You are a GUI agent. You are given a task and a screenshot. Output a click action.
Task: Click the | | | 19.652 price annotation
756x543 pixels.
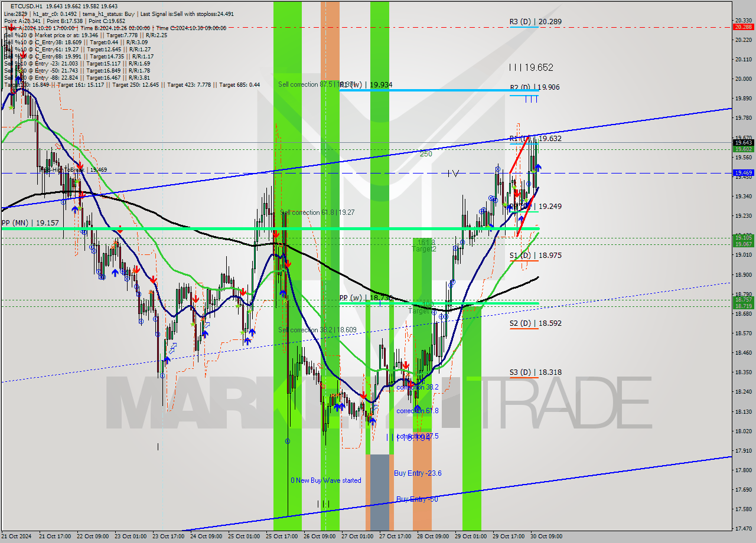coord(531,68)
